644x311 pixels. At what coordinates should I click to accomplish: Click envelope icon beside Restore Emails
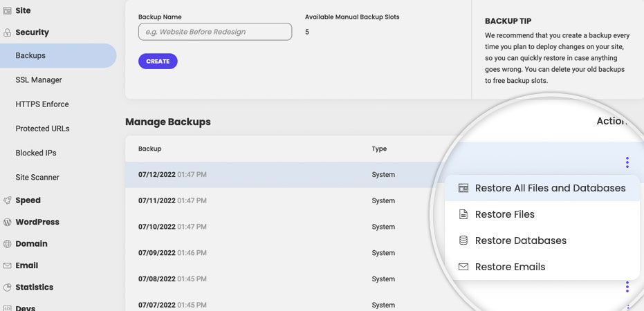(463, 267)
